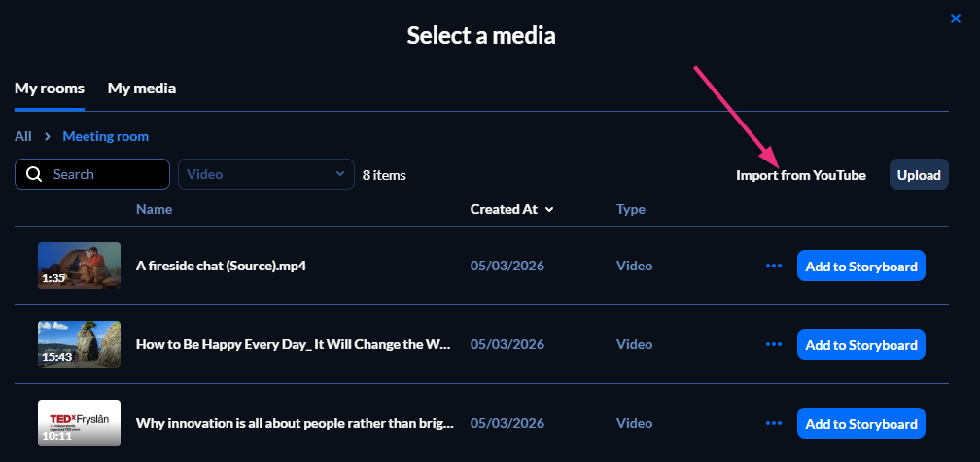Go to All in the breadcrumb
The width and height of the screenshot is (980, 462).
click(23, 137)
